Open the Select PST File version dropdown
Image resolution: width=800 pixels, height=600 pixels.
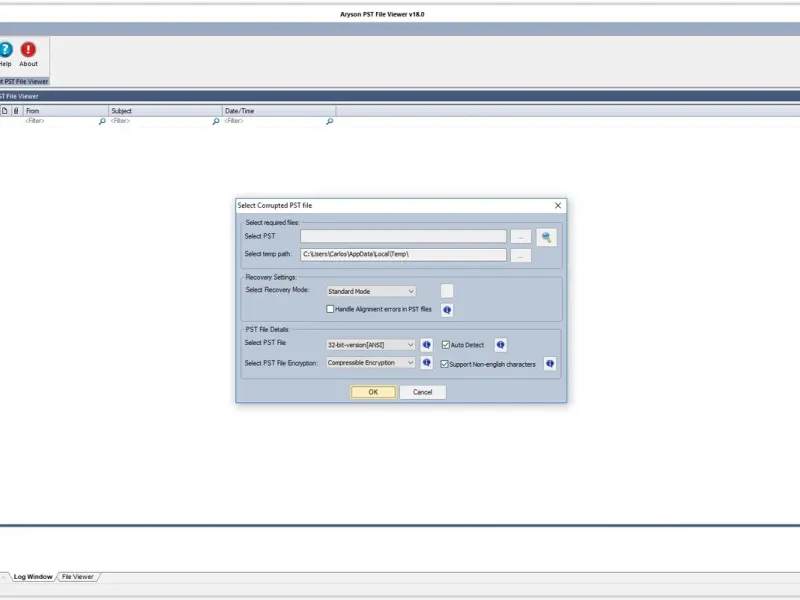click(371, 345)
